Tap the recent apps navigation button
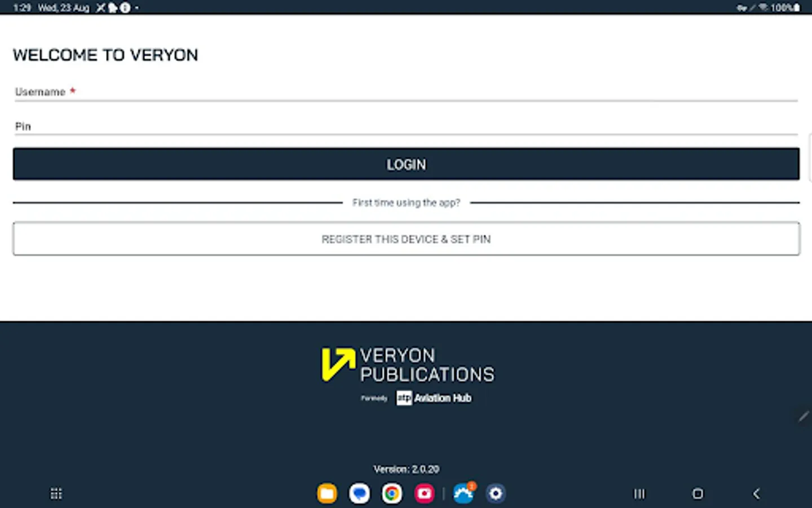The image size is (812, 508). click(x=639, y=494)
